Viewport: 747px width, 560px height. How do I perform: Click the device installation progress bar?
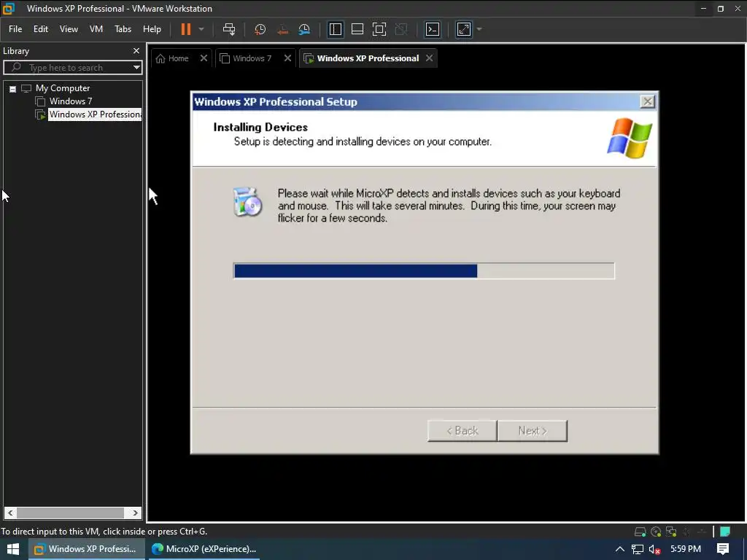click(424, 271)
